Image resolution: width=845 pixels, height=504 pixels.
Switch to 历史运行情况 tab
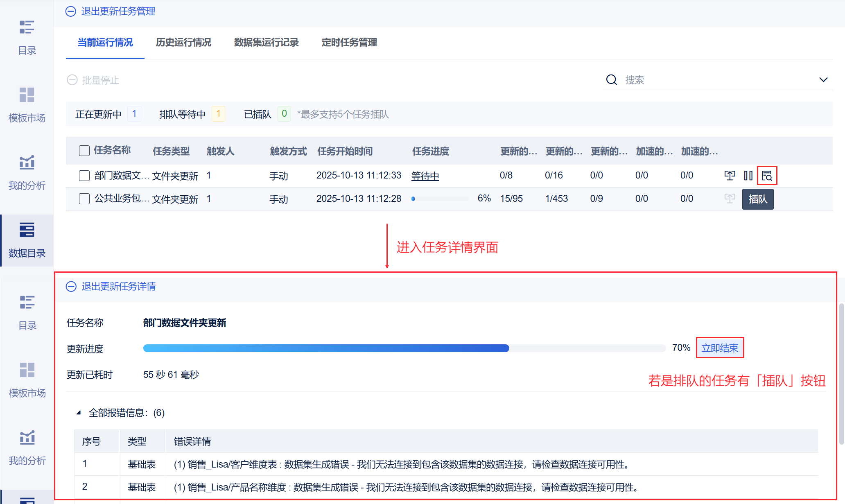(x=183, y=43)
